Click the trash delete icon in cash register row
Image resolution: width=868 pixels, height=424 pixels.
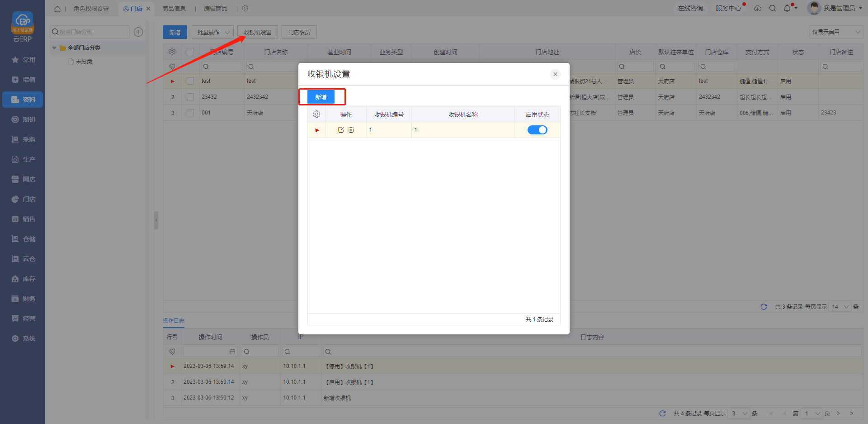pyautogui.click(x=351, y=130)
